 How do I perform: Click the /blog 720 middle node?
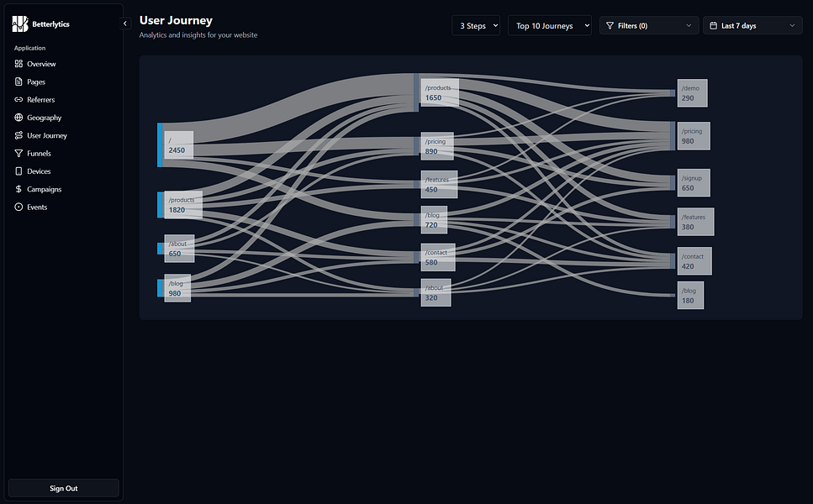tap(434, 219)
